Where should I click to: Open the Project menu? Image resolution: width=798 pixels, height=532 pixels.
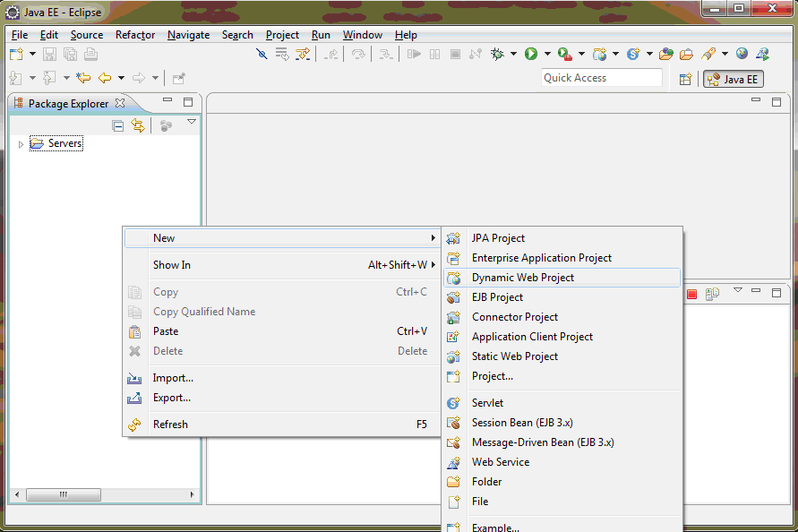(282, 35)
